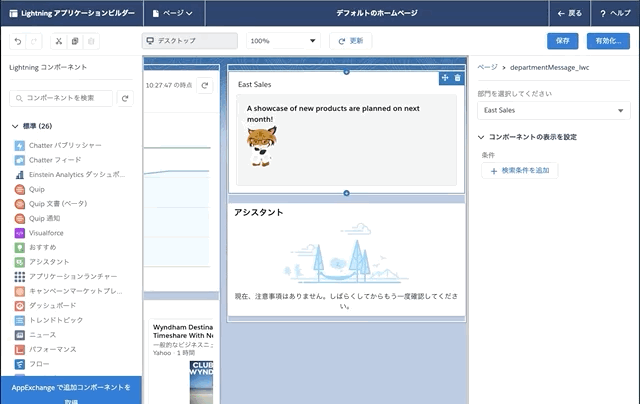Open the ヘルプ help menu
Image resolution: width=640 pixels, height=404 pixels.
(x=615, y=13)
